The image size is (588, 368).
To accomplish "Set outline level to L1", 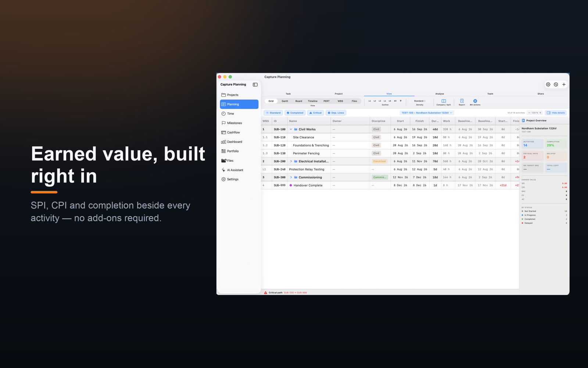I will click(x=370, y=101).
